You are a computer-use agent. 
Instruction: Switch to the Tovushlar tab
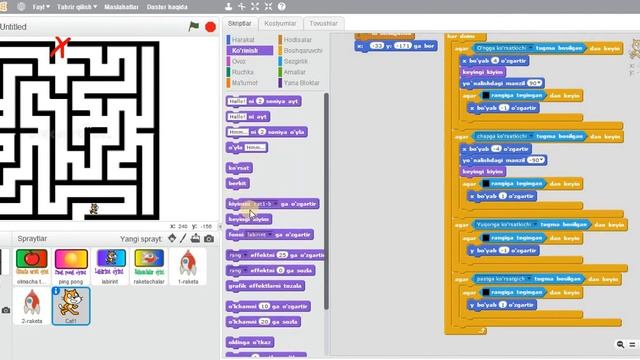(324, 23)
